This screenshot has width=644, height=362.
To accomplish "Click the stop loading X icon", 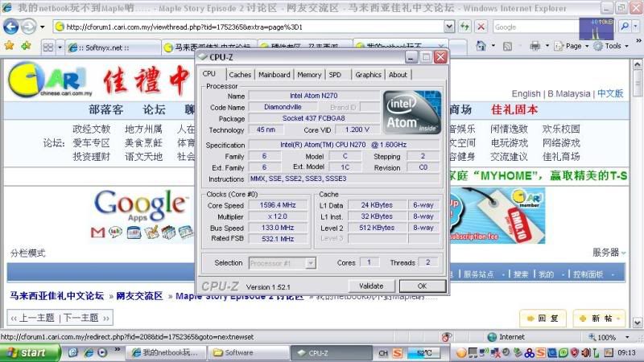I will click(481, 27).
